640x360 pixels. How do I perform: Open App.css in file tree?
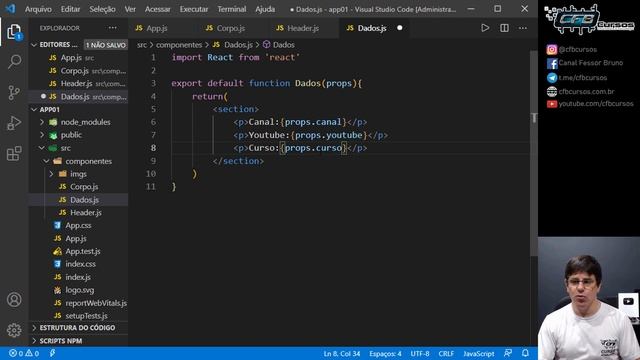point(78,225)
